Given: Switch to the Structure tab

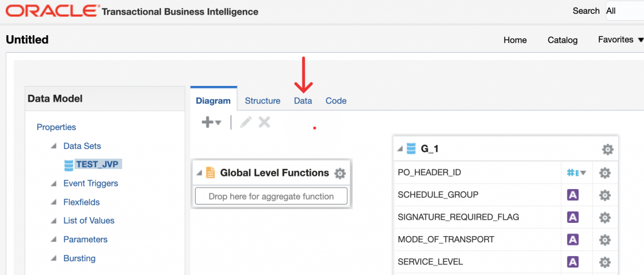Looking at the screenshot, I should (262, 100).
